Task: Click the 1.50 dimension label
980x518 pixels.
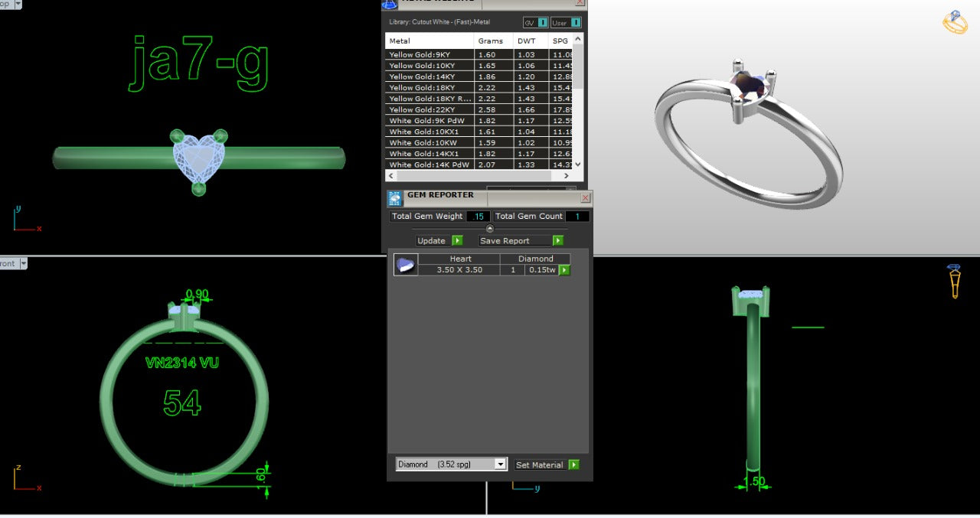Action: click(x=754, y=481)
